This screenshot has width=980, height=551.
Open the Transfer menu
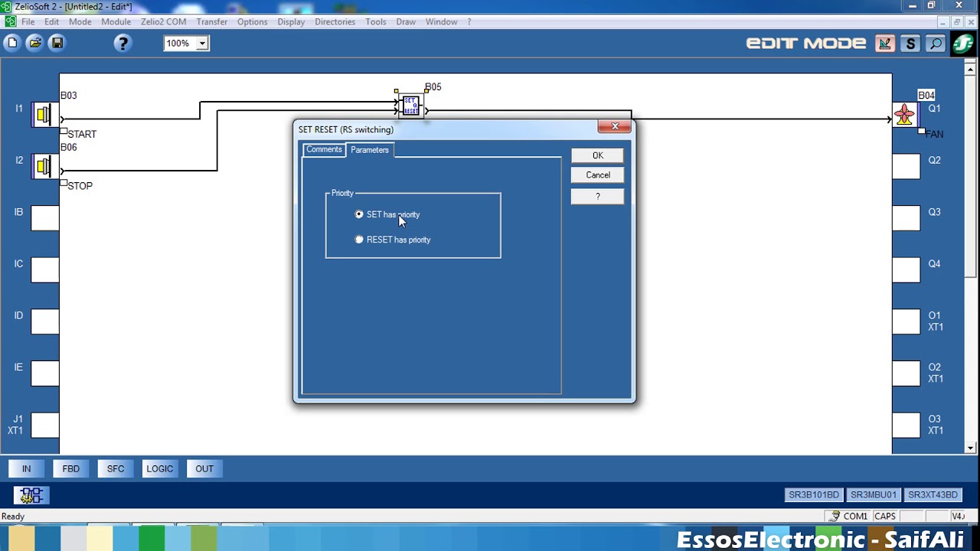[x=212, y=21]
